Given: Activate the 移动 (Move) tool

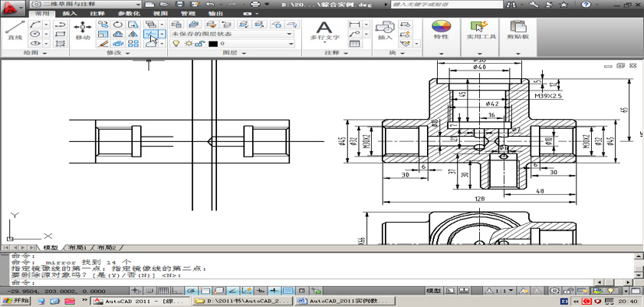Looking at the screenshot, I should [x=83, y=31].
